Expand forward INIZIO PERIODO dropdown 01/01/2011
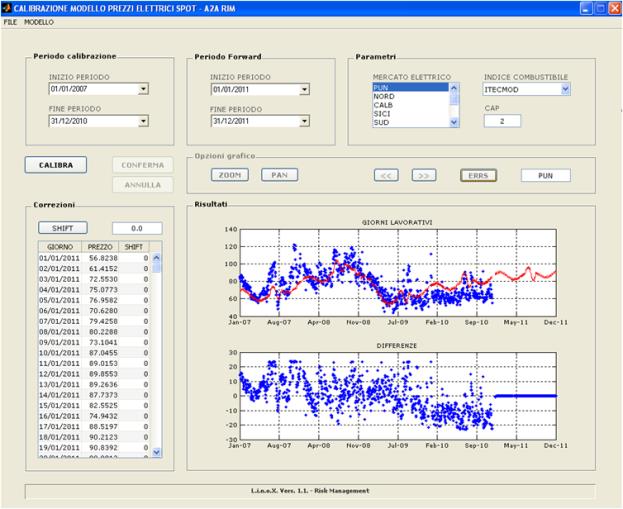 pyautogui.click(x=304, y=89)
